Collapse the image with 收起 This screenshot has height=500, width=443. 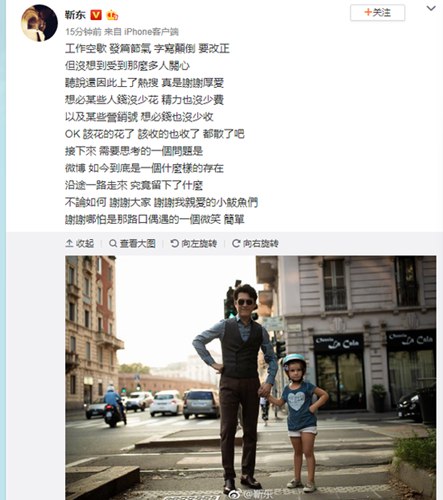[80, 243]
